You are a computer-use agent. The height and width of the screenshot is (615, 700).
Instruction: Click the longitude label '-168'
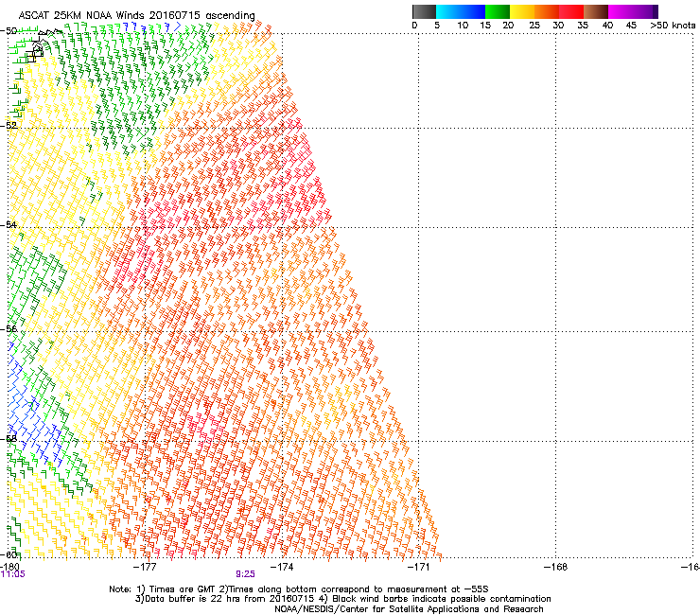(555, 567)
